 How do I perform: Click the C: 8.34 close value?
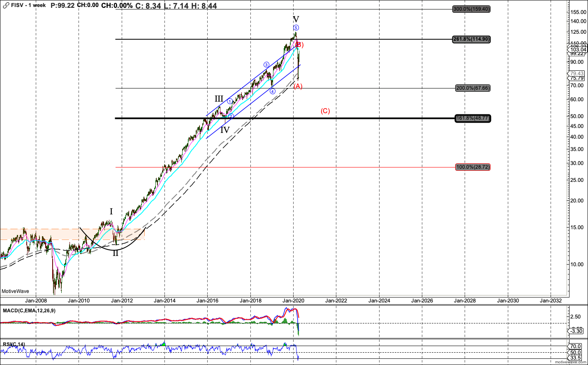(x=148, y=6)
